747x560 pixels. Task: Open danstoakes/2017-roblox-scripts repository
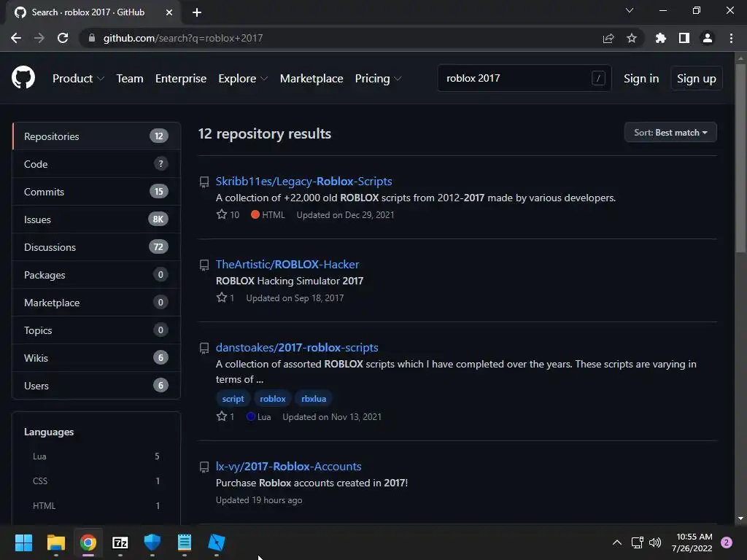coord(297,348)
